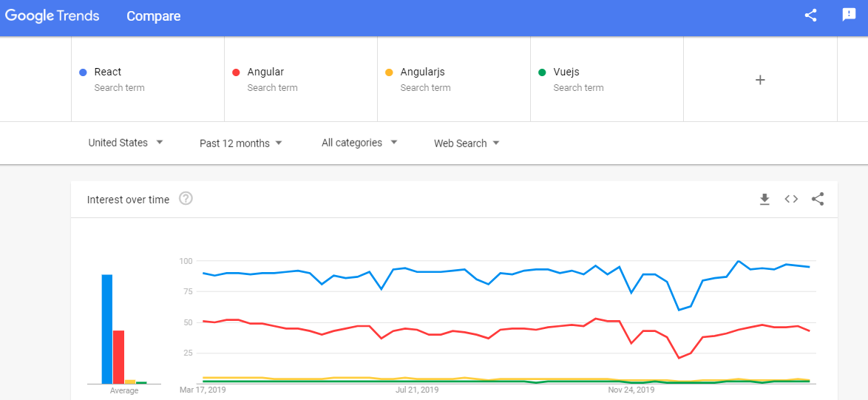Open the send feedback icon in header
The height and width of the screenshot is (400, 868).
[x=849, y=15]
